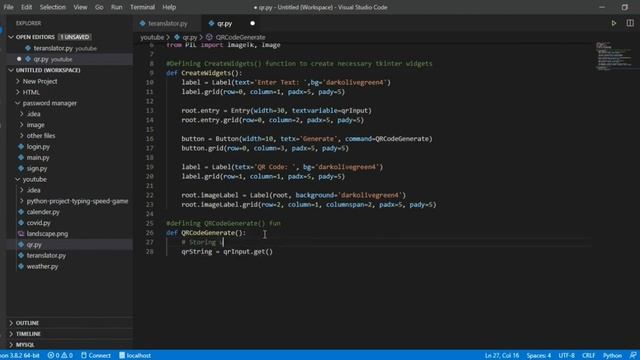640x360 pixels.
Task: Click the EXPLORER panel title
Action: click(29, 23)
